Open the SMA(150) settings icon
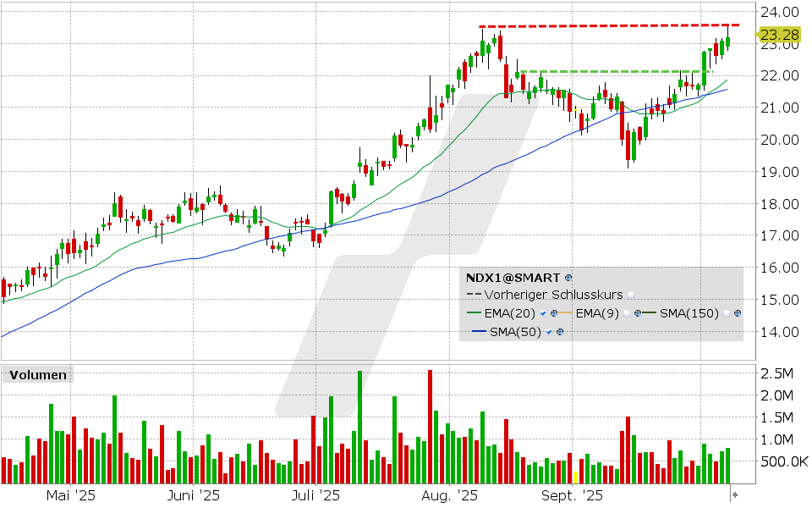This screenshot has height=508, width=812. (x=738, y=313)
